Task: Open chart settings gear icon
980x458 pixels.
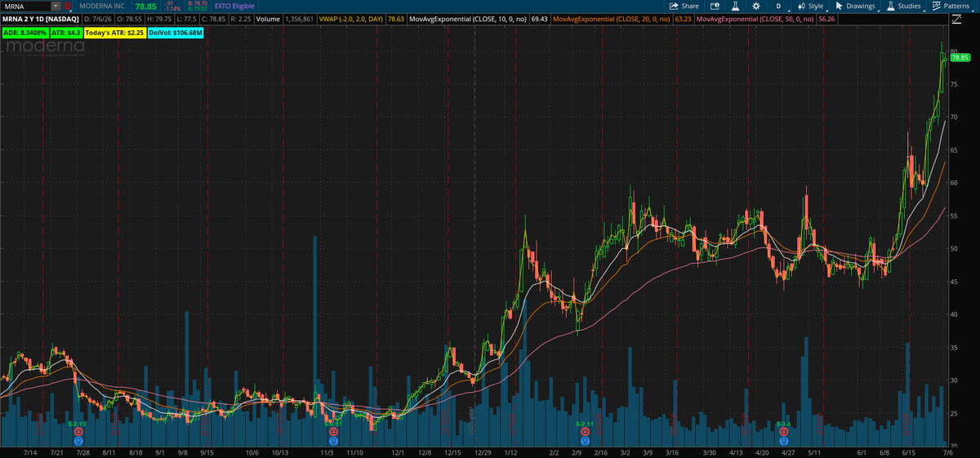Action: (x=755, y=6)
